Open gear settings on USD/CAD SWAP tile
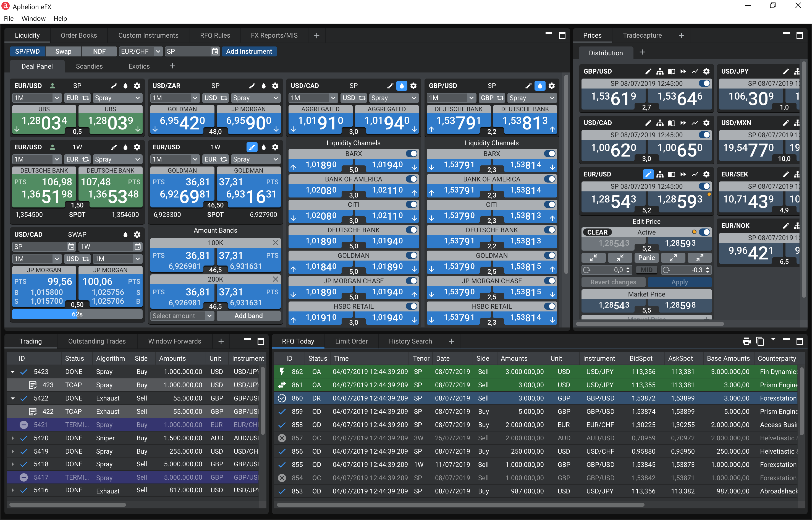Screen dimensions: 812x520 pos(137,235)
